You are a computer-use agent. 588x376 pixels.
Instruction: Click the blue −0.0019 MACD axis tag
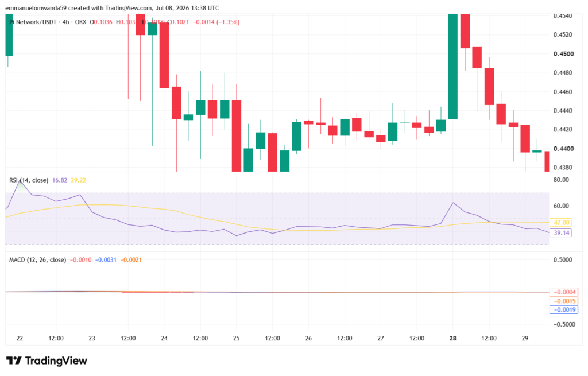point(564,309)
